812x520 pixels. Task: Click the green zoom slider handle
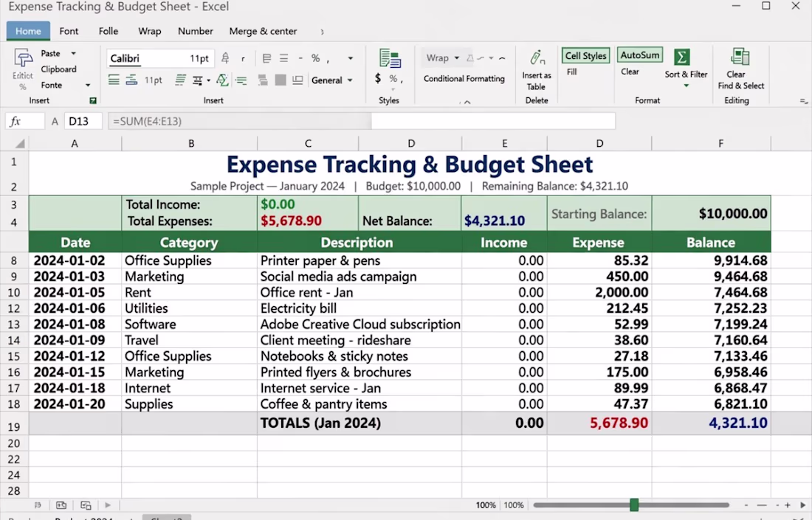click(x=634, y=505)
